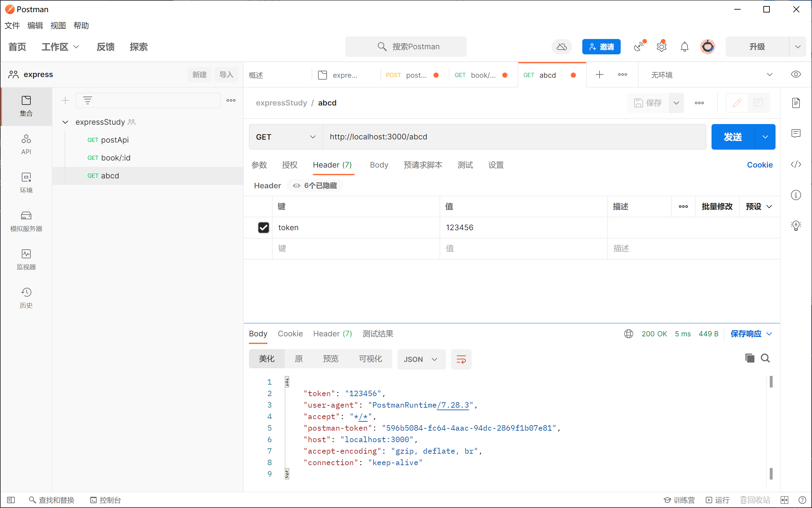Screen dimensions: 812x508
Task: Switch to the POST post... request tab
Action: click(x=414, y=75)
